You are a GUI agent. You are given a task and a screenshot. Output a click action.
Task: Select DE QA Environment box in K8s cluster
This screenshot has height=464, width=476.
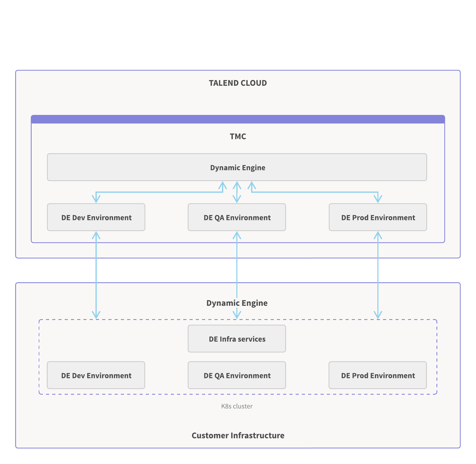pyautogui.click(x=237, y=375)
